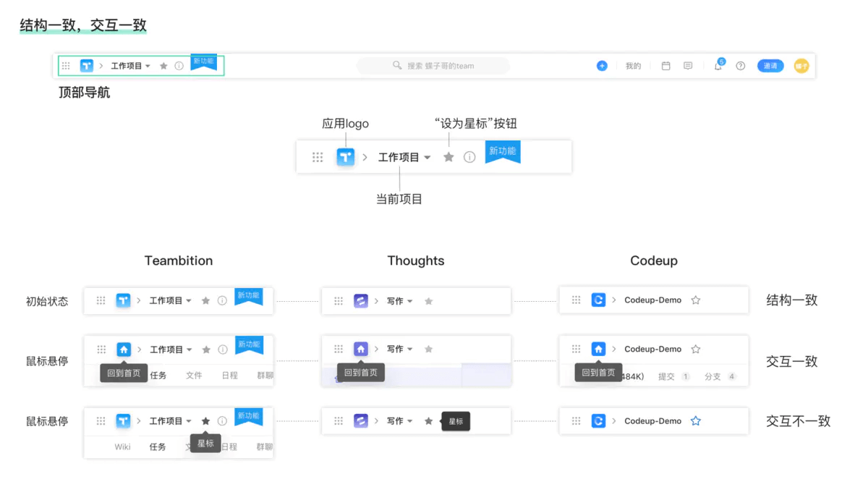Screen dimensions: 868x487
Task: Click the Codeup logo in the 初始状态 Codeup bar
Action: click(x=598, y=300)
